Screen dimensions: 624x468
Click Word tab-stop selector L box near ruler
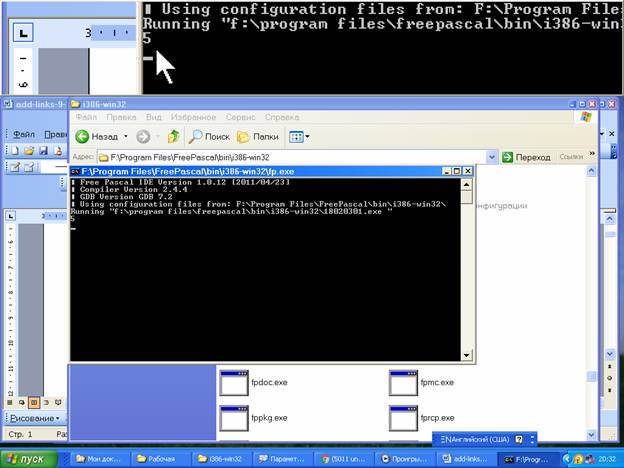click(10, 216)
